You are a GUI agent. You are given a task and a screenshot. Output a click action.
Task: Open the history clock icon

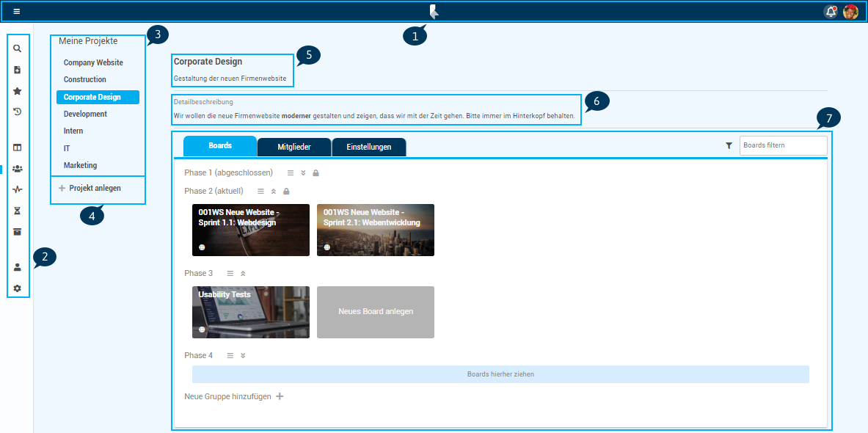click(18, 112)
